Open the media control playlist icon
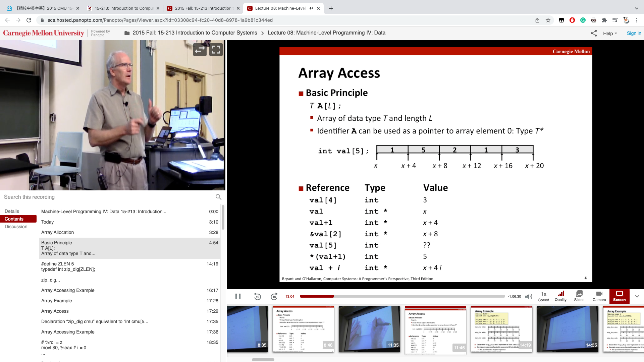This screenshot has width=644, height=362. coord(615,20)
